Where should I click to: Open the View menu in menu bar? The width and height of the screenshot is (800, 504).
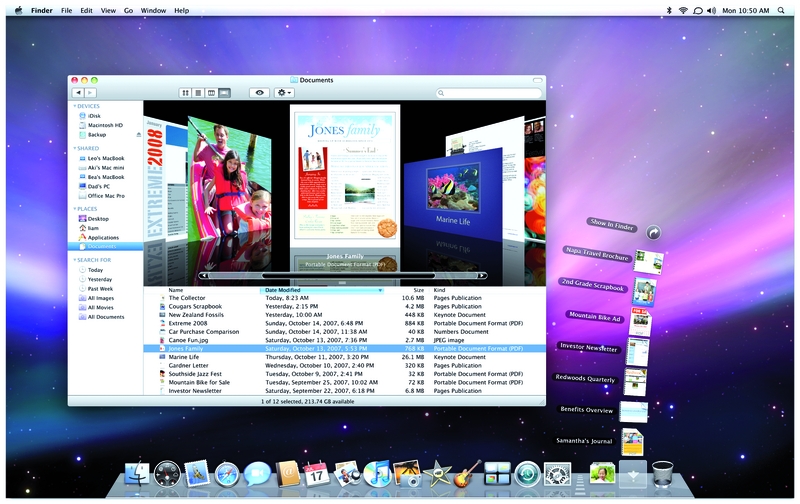tap(108, 10)
